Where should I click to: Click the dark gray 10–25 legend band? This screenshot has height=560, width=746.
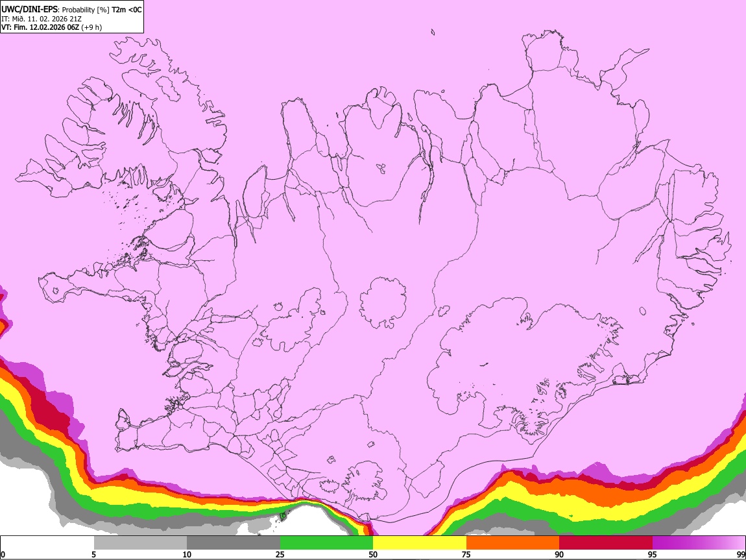(234, 542)
